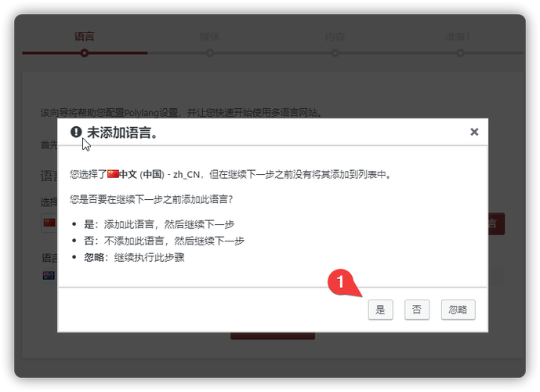Select the 语言 wizard step tab
This screenshot has width=540, height=392.
click(84, 36)
